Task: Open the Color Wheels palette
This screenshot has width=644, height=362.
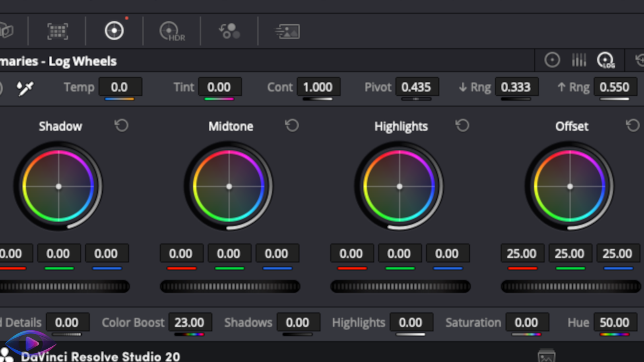Action: coord(114,31)
